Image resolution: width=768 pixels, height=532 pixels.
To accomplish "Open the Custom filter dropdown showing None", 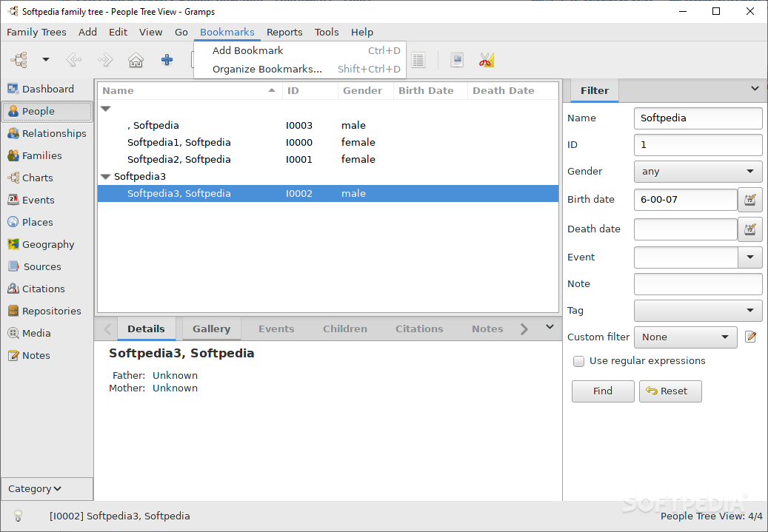I will [x=686, y=337].
